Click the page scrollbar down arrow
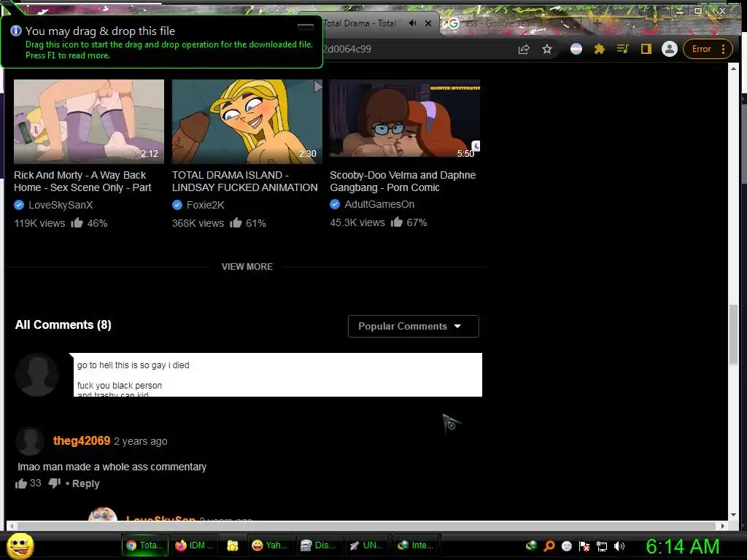The width and height of the screenshot is (747, 560). (x=733, y=515)
